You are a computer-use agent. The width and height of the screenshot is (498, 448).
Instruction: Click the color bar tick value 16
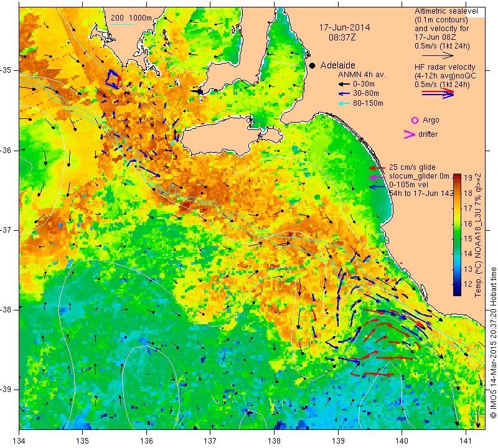tap(468, 224)
